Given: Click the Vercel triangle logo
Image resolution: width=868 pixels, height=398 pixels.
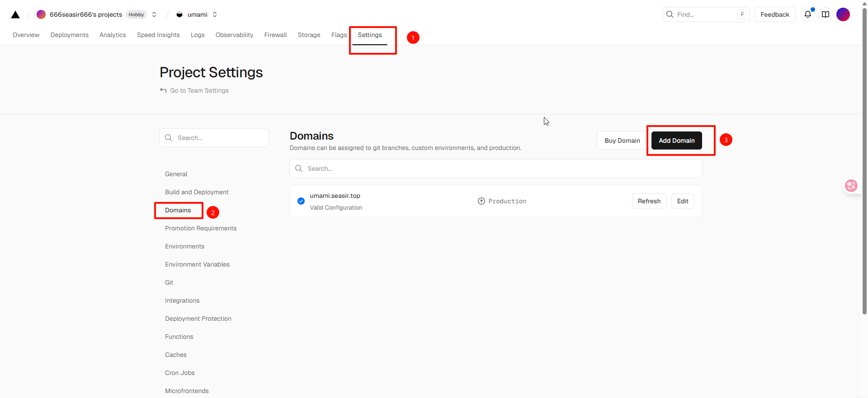Looking at the screenshot, I should [15, 14].
